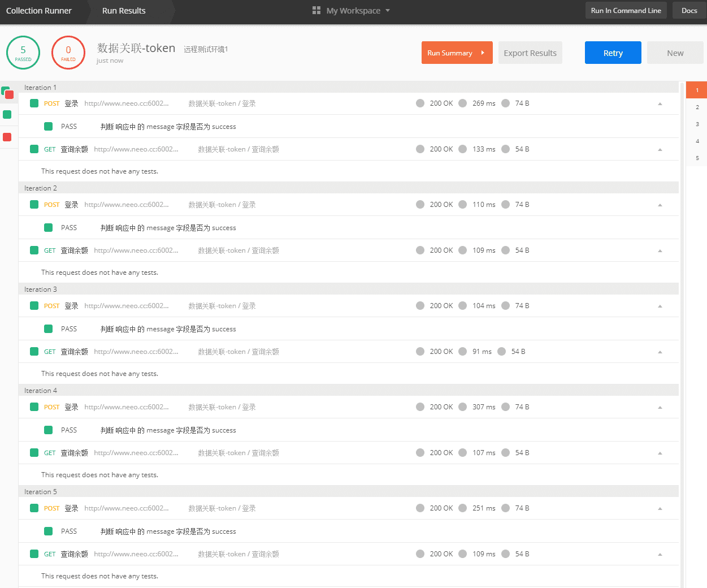Collapse Iteration 4 GET 查询余额 request

pos(660,453)
